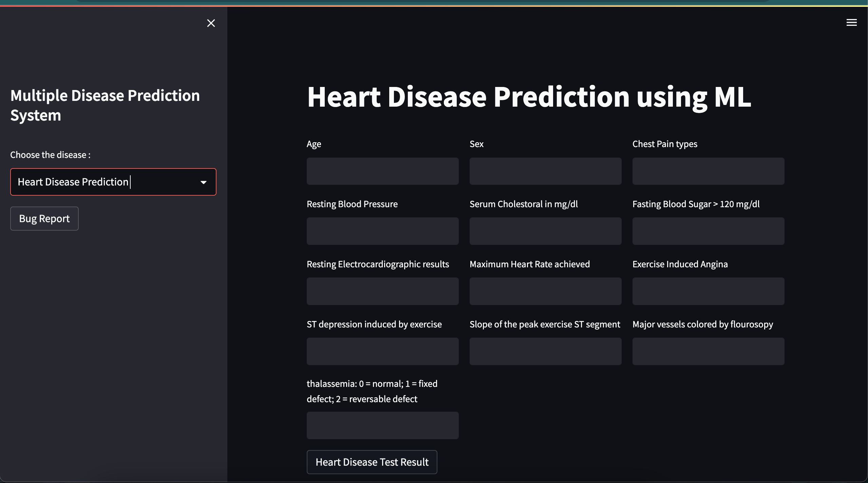Focus the Slope of peak exercise ST field
The height and width of the screenshot is (483, 868).
coord(545,351)
